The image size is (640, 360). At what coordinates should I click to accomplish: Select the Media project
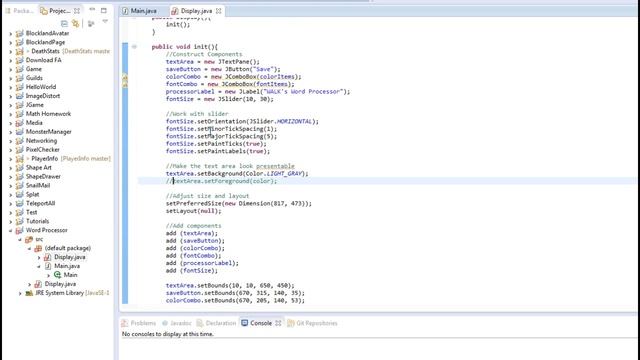[x=34, y=123]
